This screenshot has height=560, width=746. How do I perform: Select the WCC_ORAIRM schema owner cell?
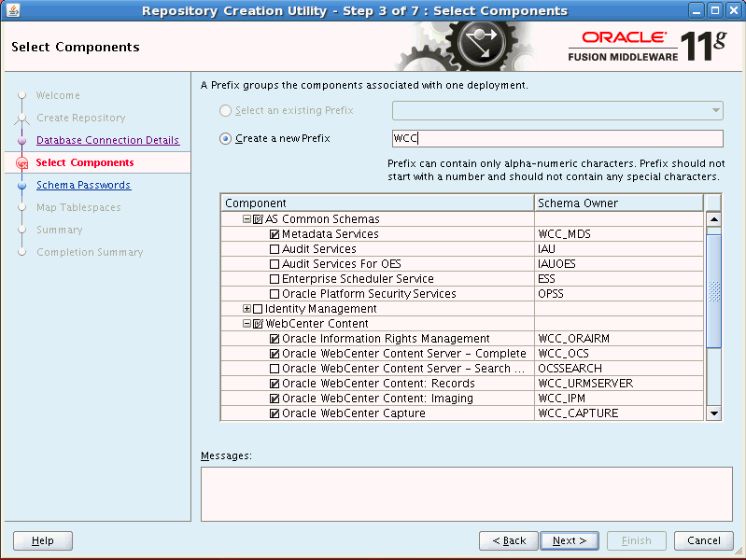(618, 339)
